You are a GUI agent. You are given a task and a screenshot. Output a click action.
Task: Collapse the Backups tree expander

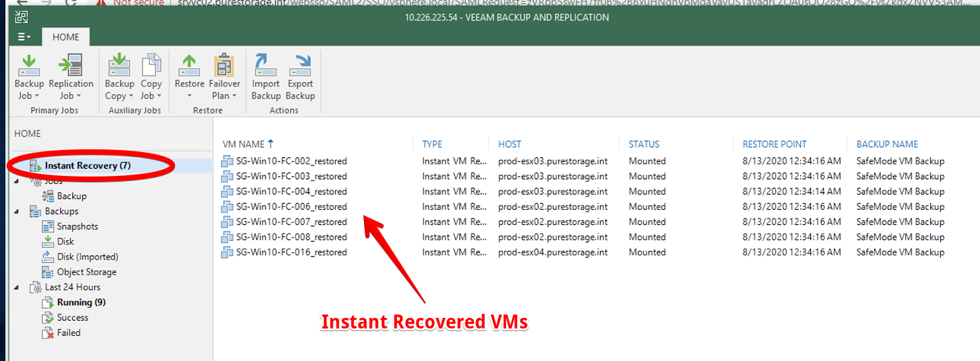click(17, 211)
